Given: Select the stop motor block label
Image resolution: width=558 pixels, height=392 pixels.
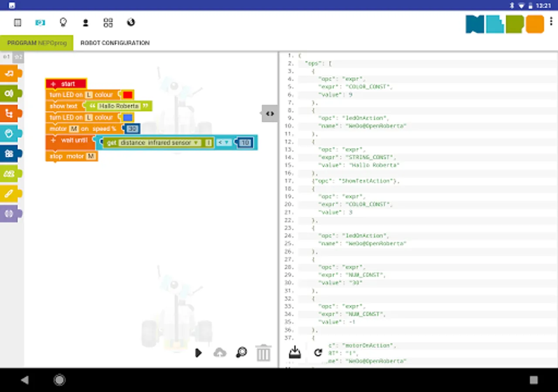Looking at the screenshot, I should [66, 156].
